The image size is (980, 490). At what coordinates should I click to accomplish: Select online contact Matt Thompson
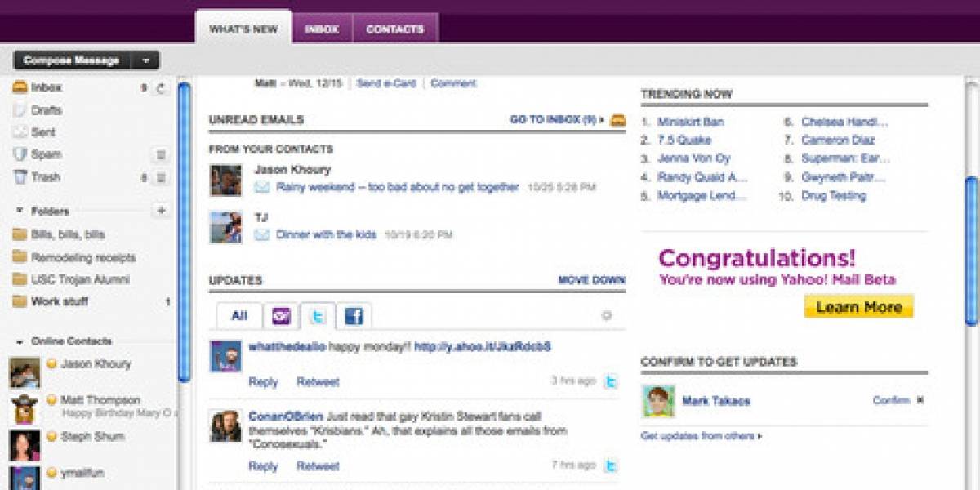(x=100, y=400)
